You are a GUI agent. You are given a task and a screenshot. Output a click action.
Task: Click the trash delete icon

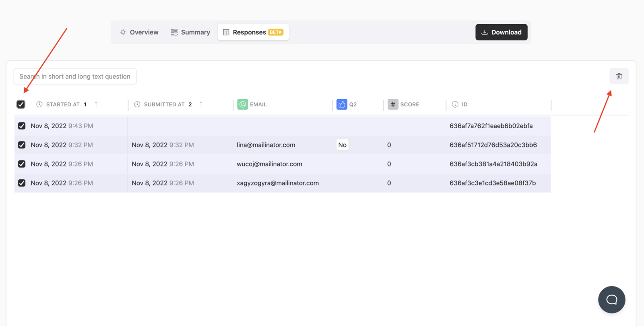619,76
